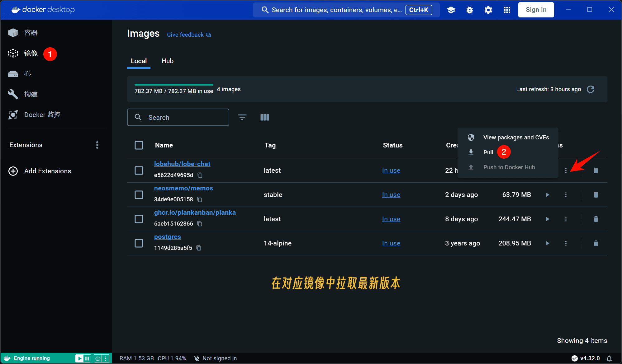The width and height of the screenshot is (622, 364).
Task: Delete the neosmemo/memos image
Action: click(x=596, y=195)
